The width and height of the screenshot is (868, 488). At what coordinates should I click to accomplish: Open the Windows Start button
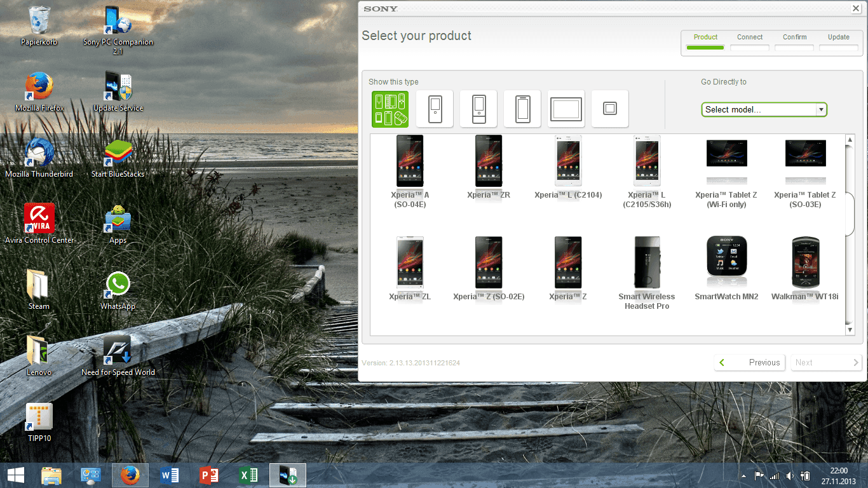[16, 475]
